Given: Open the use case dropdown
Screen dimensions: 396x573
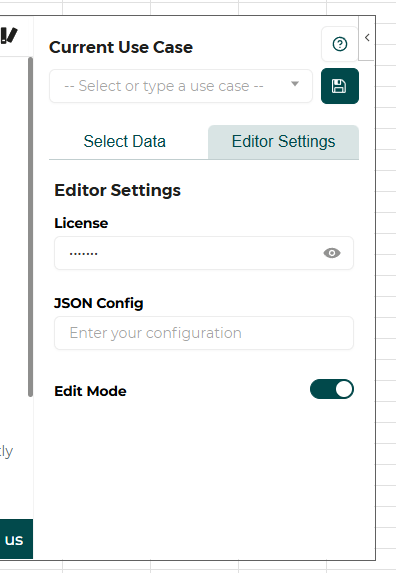Looking at the screenshot, I should pos(181,86).
